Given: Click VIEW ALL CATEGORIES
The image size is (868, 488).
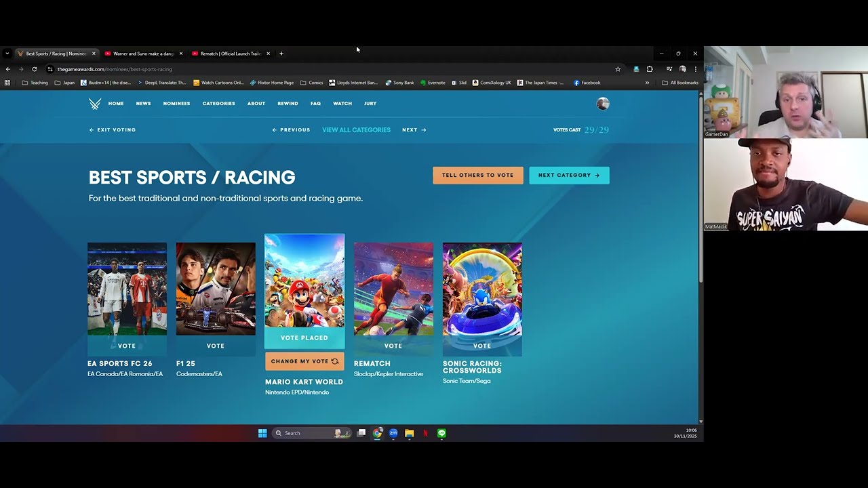Looking at the screenshot, I should tap(356, 130).
